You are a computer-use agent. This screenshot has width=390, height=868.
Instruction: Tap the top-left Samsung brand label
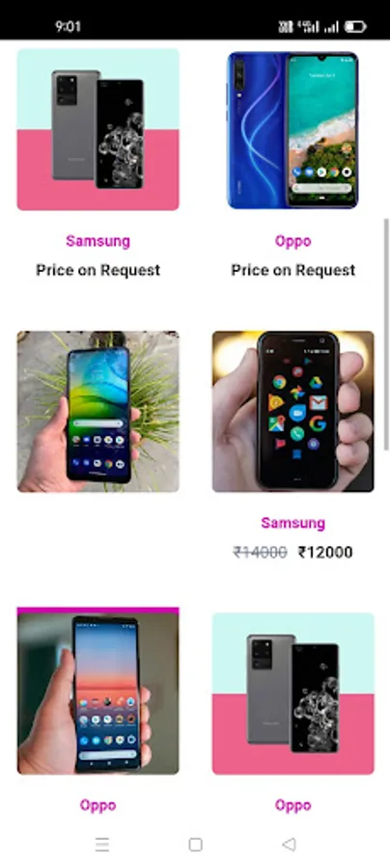click(98, 241)
